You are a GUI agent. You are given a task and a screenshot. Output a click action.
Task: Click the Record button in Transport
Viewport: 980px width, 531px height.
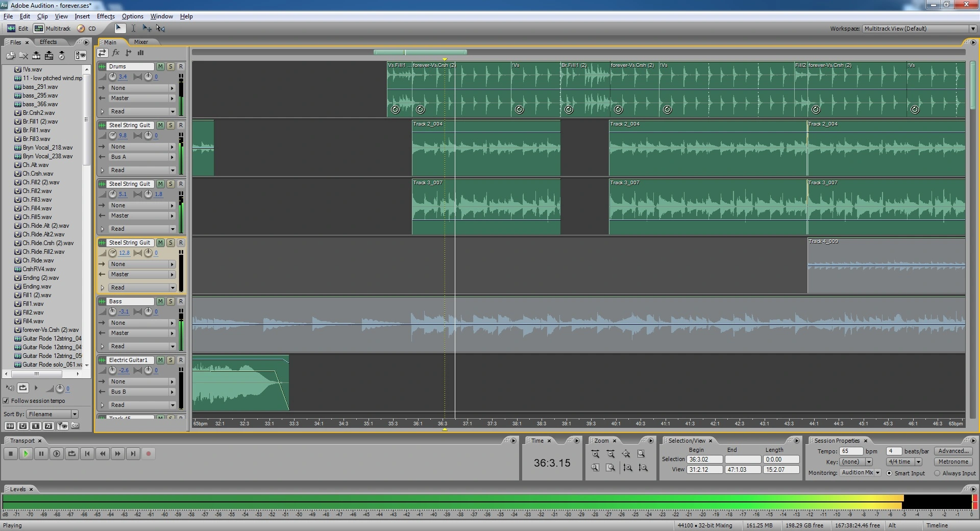click(149, 453)
